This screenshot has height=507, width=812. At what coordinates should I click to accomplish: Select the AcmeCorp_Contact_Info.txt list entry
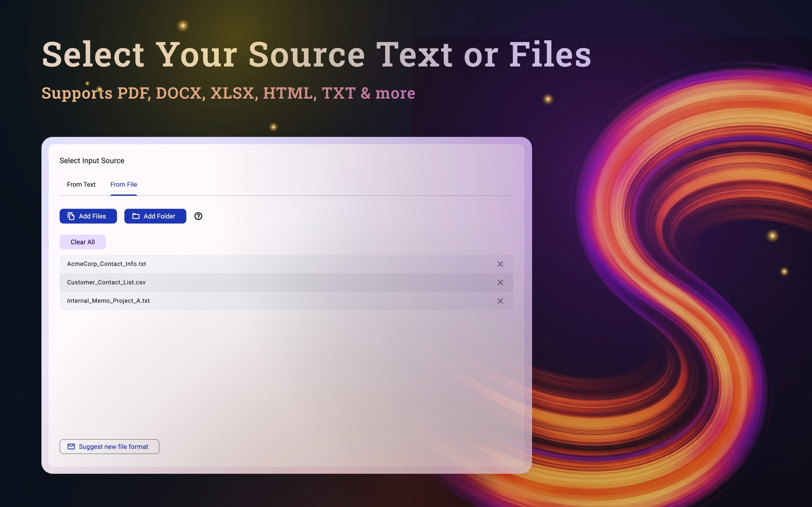(235, 264)
